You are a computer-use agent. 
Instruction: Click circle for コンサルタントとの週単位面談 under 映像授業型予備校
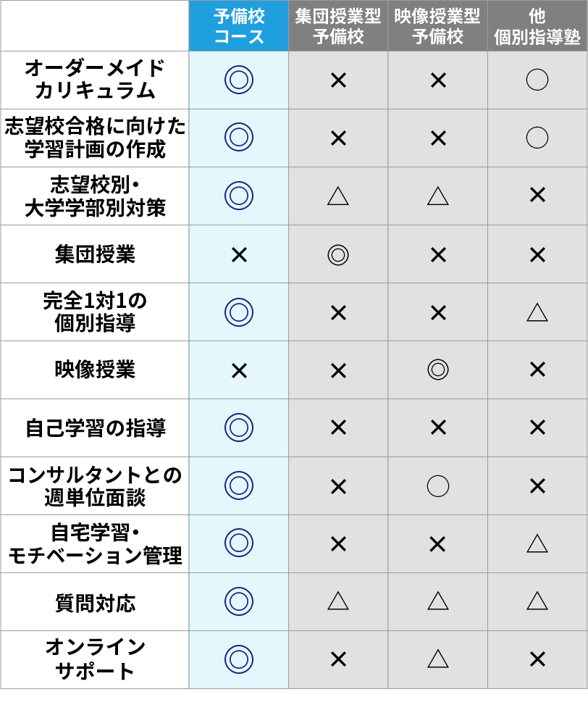click(x=437, y=485)
